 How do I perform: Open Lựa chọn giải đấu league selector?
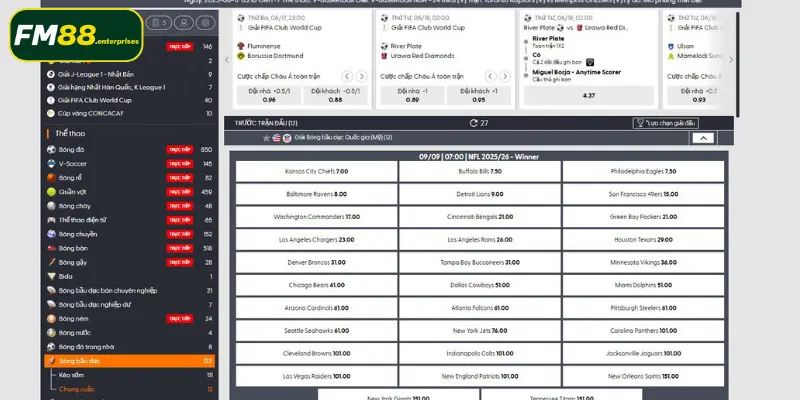pos(666,123)
